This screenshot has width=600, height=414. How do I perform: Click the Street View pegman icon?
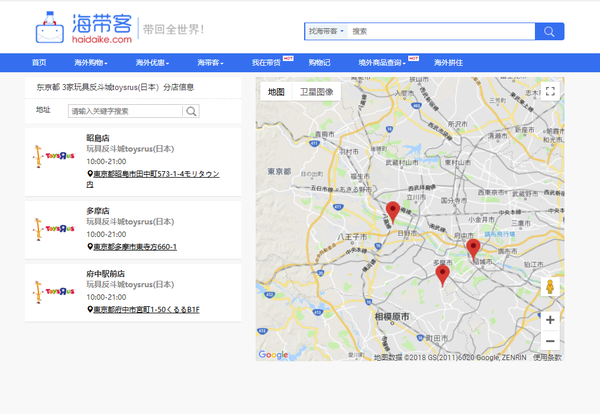pos(550,287)
